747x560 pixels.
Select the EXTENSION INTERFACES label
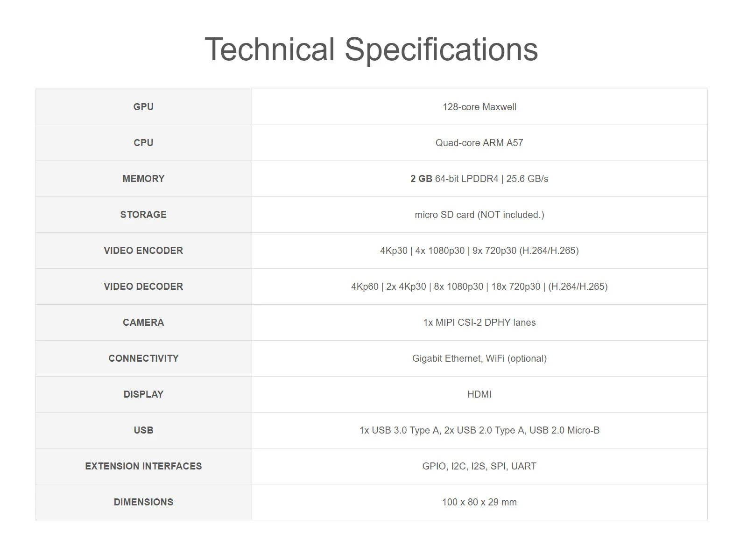[x=143, y=466]
